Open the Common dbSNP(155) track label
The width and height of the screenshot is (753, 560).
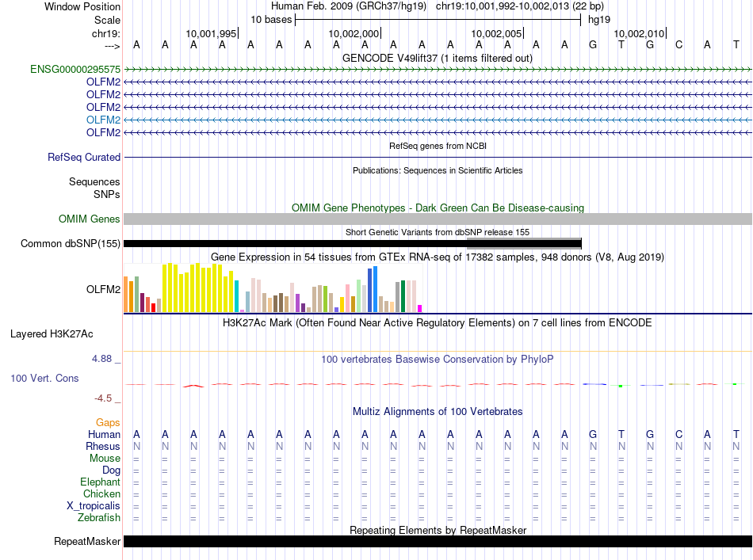[71, 244]
